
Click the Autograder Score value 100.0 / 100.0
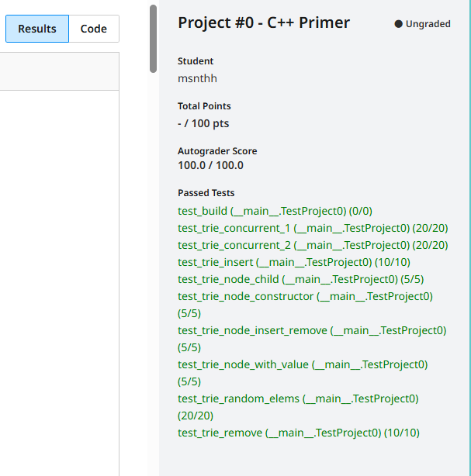pyautogui.click(x=210, y=165)
